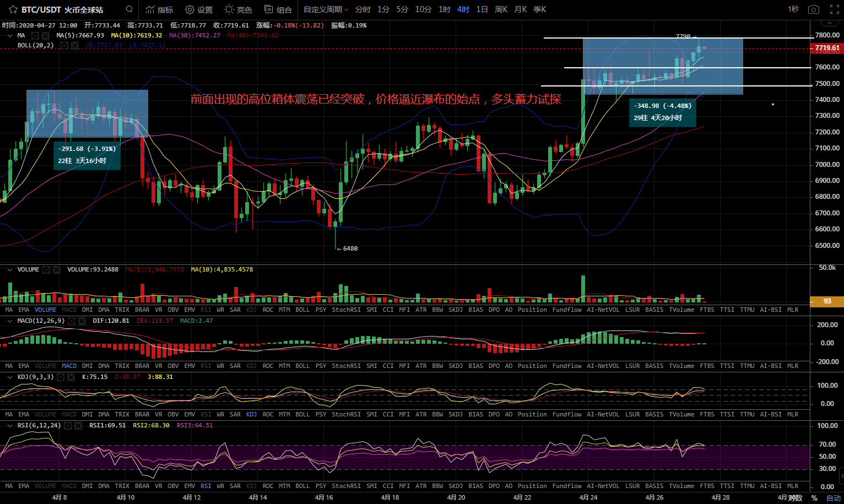Viewport: 844px width, 504px height.
Task: Open the 指标 indicators menu
Action: point(159,9)
